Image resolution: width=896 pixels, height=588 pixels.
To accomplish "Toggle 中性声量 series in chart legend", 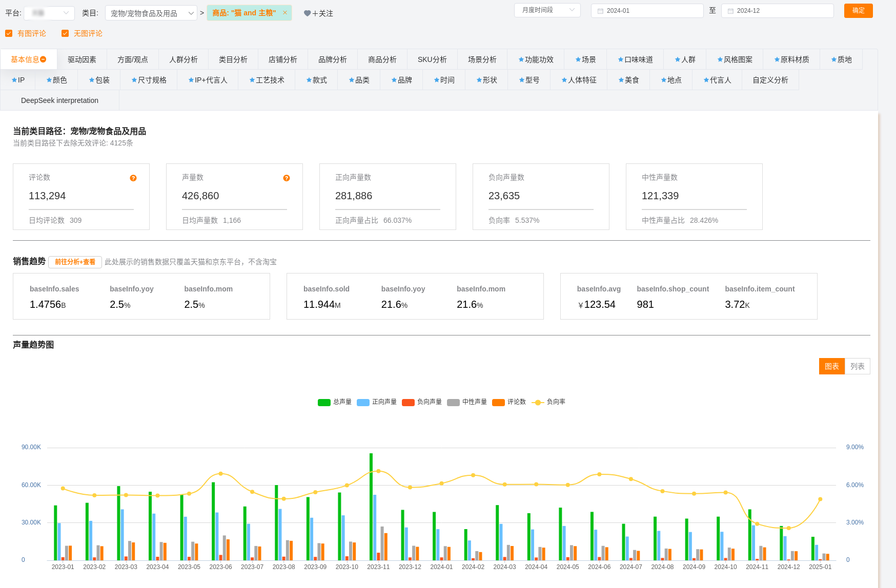I will pos(467,402).
